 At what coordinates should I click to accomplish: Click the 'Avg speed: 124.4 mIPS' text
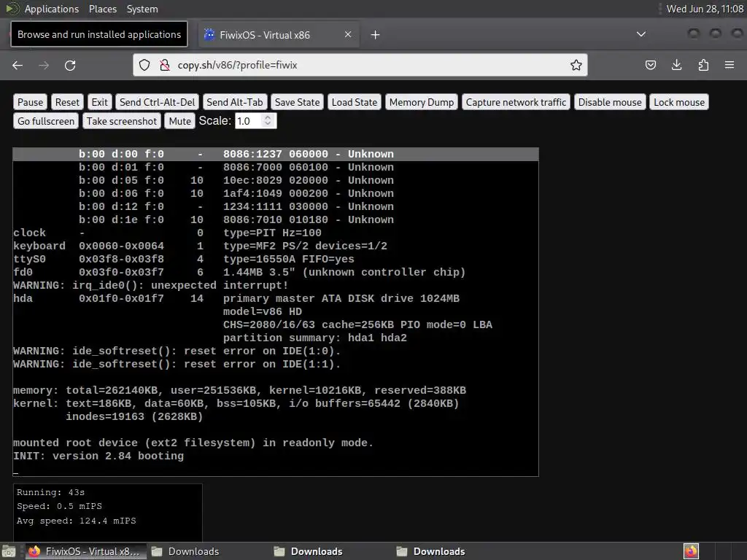click(76, 521)
